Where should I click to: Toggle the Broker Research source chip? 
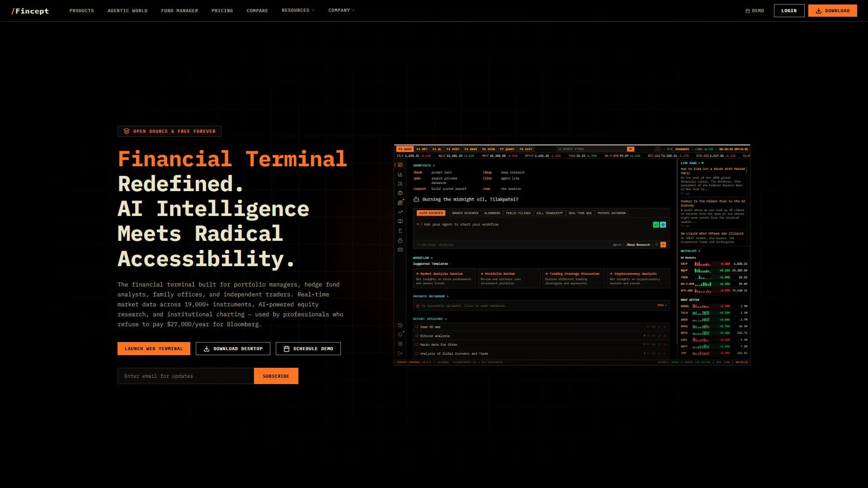[x=465, y=213]
